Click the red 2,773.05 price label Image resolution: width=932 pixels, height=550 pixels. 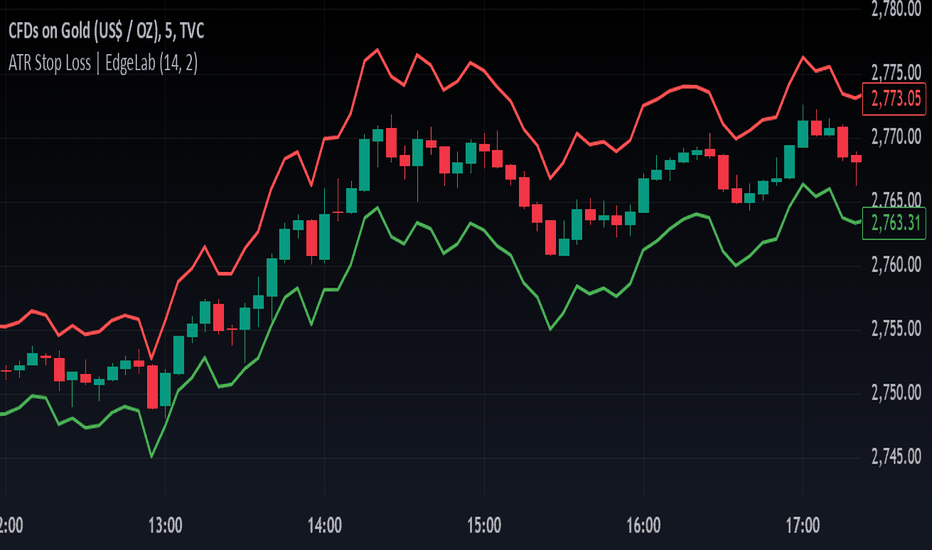pyautogui.click(x=894, y=99)
